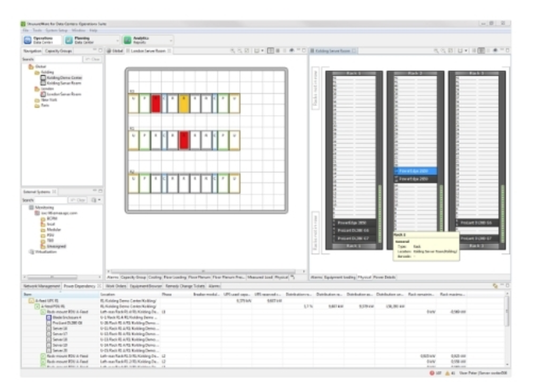The image size is (533, 392).
Task: Zoom in on the London floor layout
Action: tap(233, 50)
